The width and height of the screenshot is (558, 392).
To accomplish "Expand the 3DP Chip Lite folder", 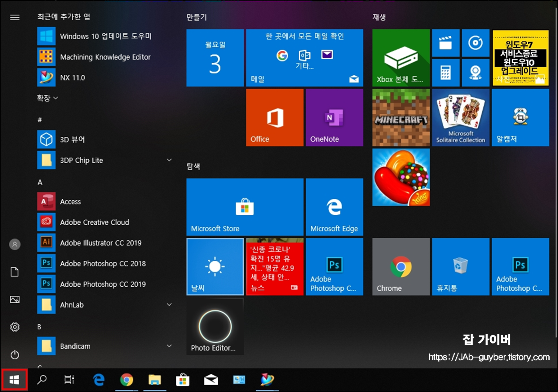I will [169, 160].
